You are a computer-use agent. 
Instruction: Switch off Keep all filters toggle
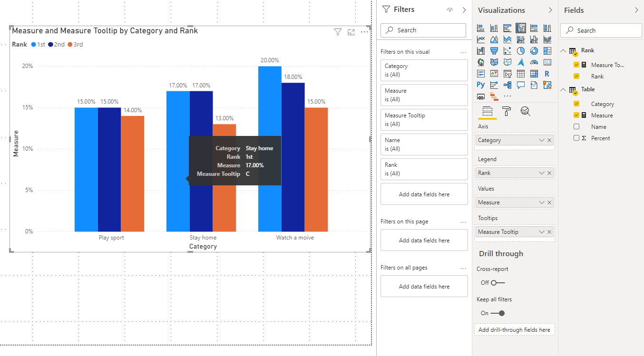(498, 313)
